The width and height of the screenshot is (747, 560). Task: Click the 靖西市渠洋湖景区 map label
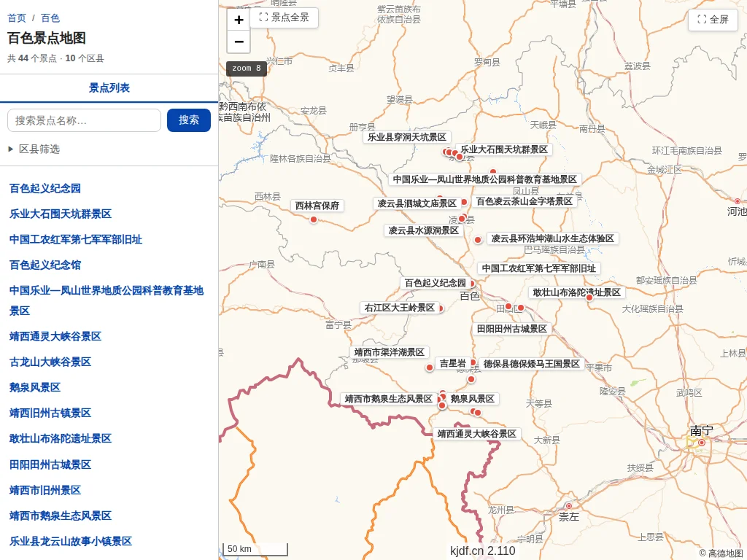coord(390,352)
